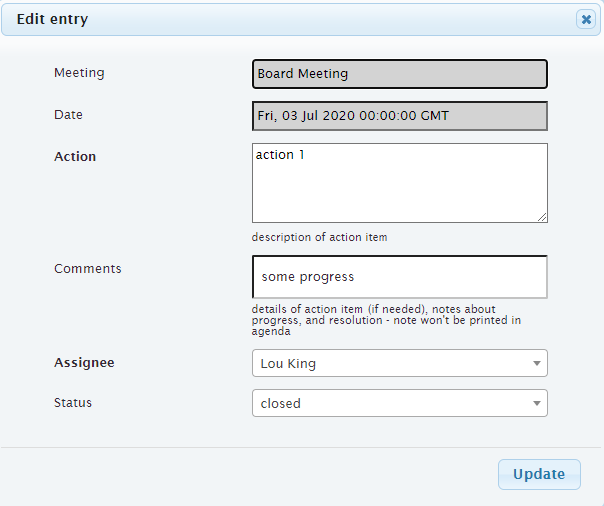Click the Date label
604x506 pixels.
tap(68, 115)
